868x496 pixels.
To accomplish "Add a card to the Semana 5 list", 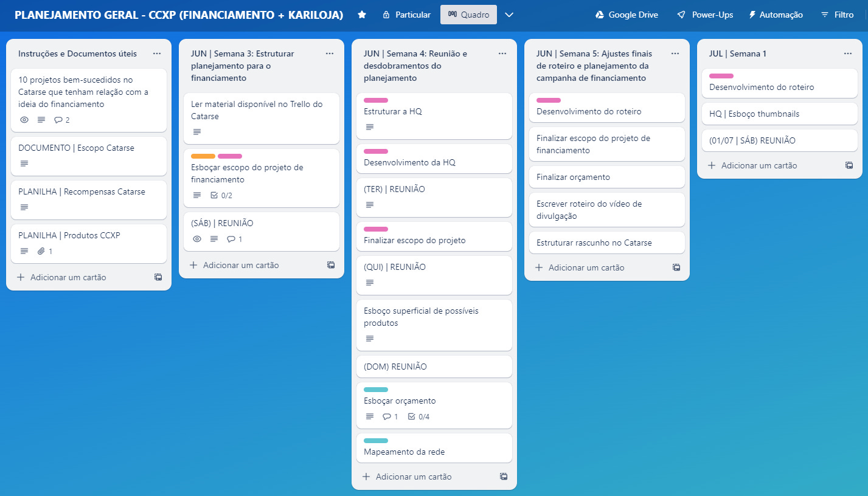I will (597, 267).
